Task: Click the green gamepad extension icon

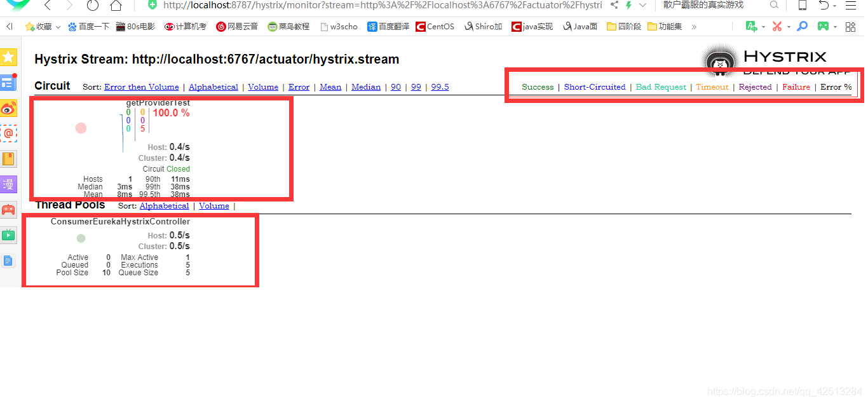Action: point(823,27)
